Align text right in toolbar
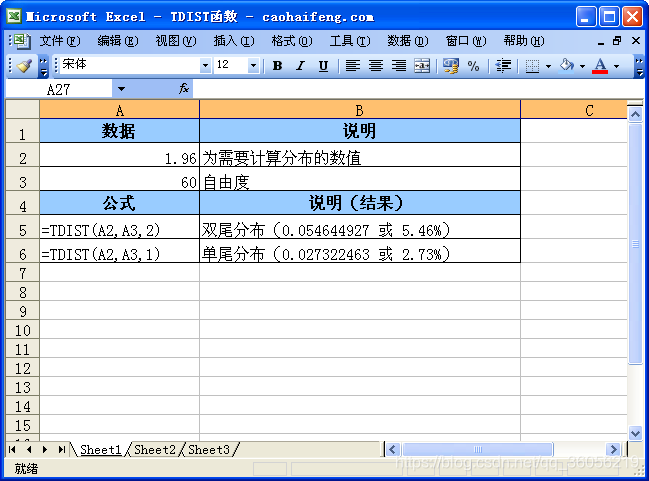The height and width of the screenshot is (481, 649). (x=399, y=66)
